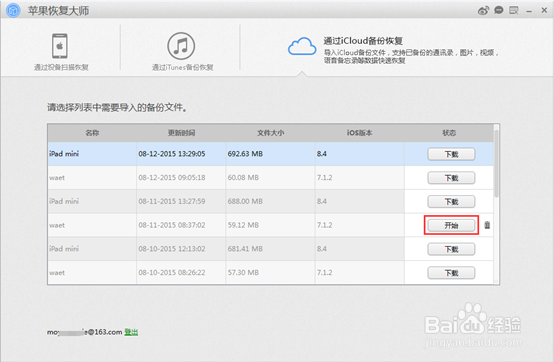Screen dimensions: 554x362
Task: Select timestamp 08-11-2015 13:27:59
Action: click(172, 201)
